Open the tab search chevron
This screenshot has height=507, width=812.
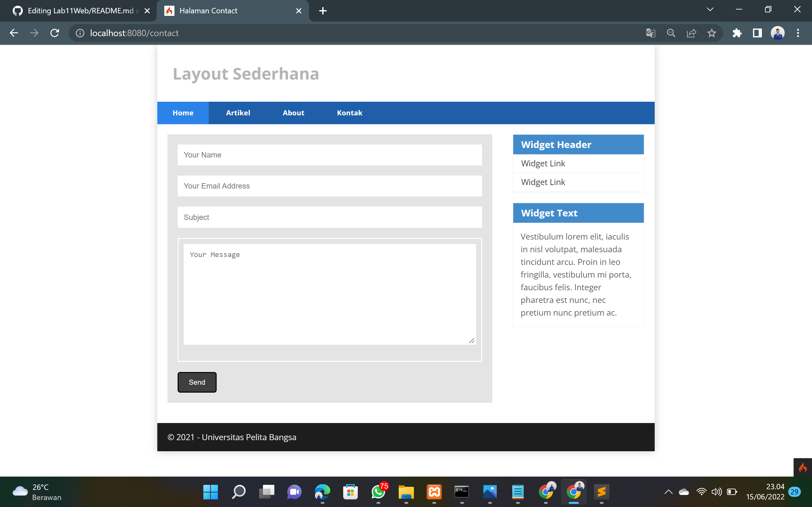[710, 10]
